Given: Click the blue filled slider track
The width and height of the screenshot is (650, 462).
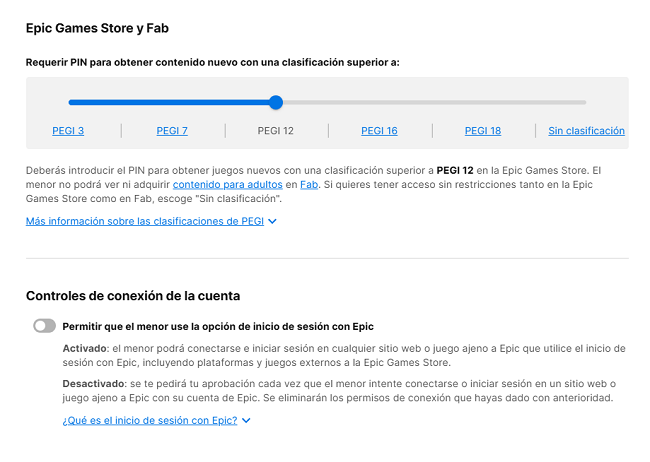Looking at the screenshot, I should point(170,102).
